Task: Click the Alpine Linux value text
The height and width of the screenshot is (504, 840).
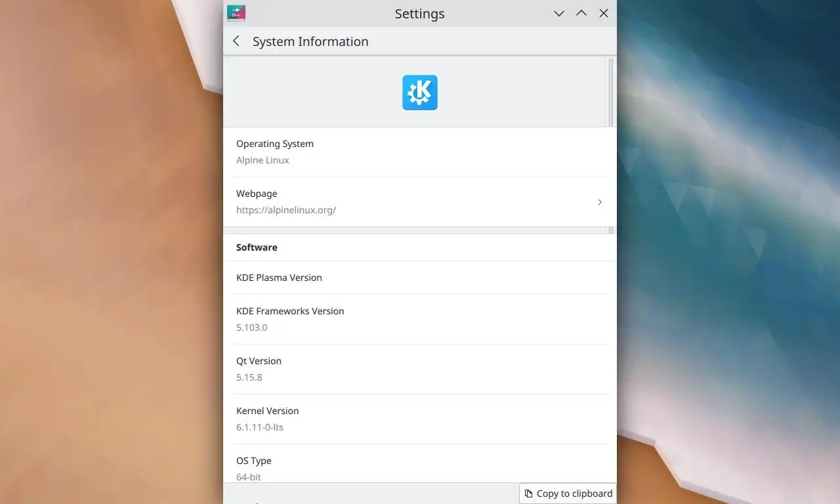Action: 262,160
